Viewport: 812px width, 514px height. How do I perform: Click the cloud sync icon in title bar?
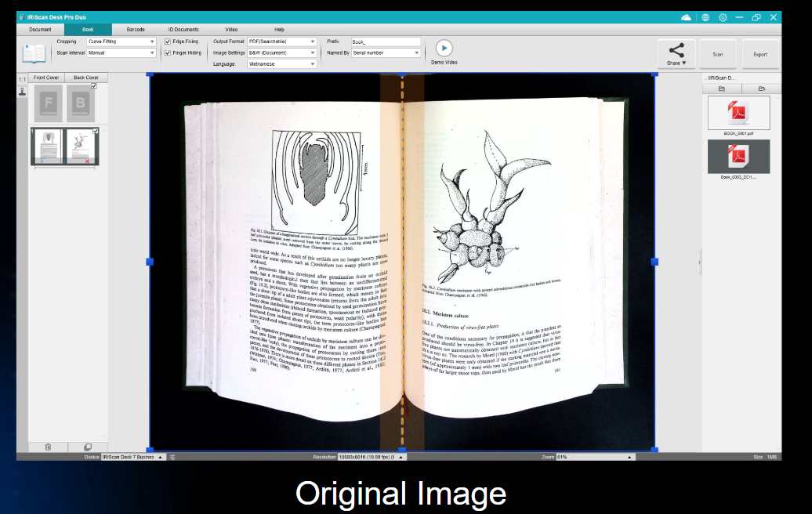click(x=687, y=17)
